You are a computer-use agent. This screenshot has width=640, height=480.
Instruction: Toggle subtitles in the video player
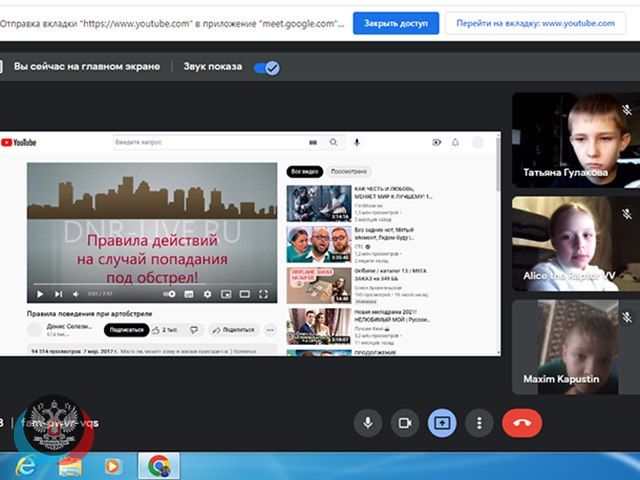(x=189, y=294)
